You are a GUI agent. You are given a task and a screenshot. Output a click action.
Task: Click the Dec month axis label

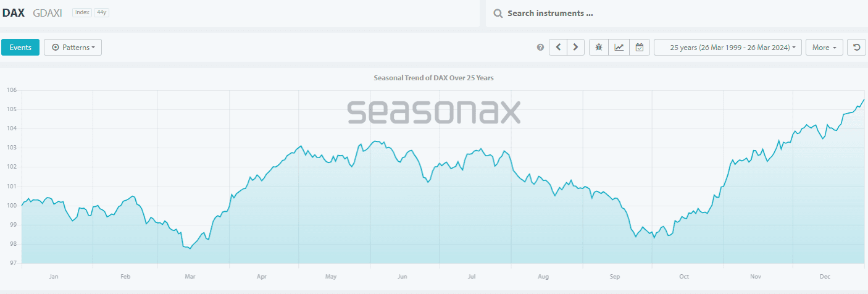coord(825,277)
